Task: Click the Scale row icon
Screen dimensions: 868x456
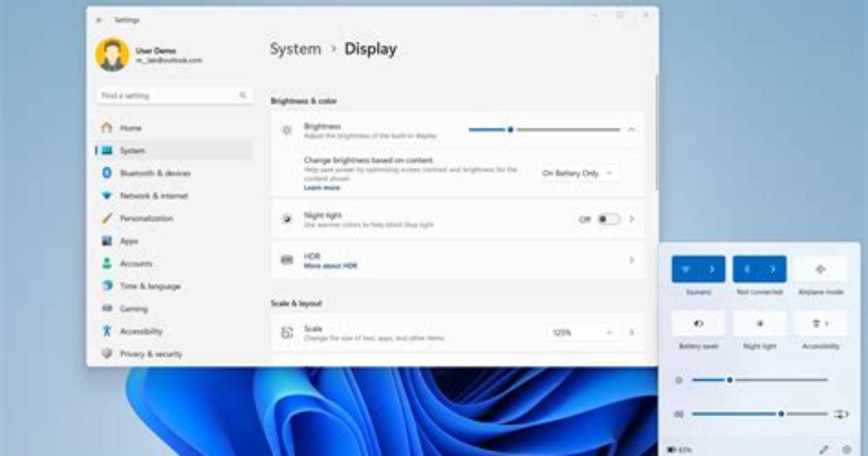Action: (287, 333)
